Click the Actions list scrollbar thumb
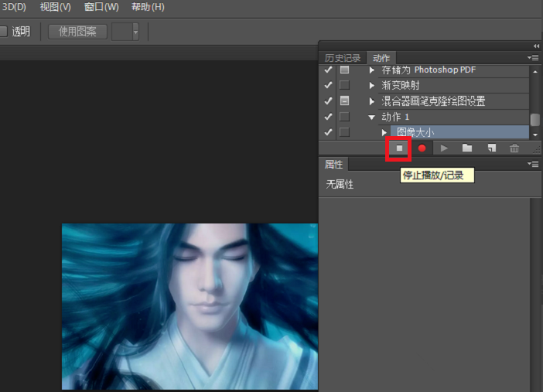This screenshot has width=543, height=392. (x=535, y=120)
